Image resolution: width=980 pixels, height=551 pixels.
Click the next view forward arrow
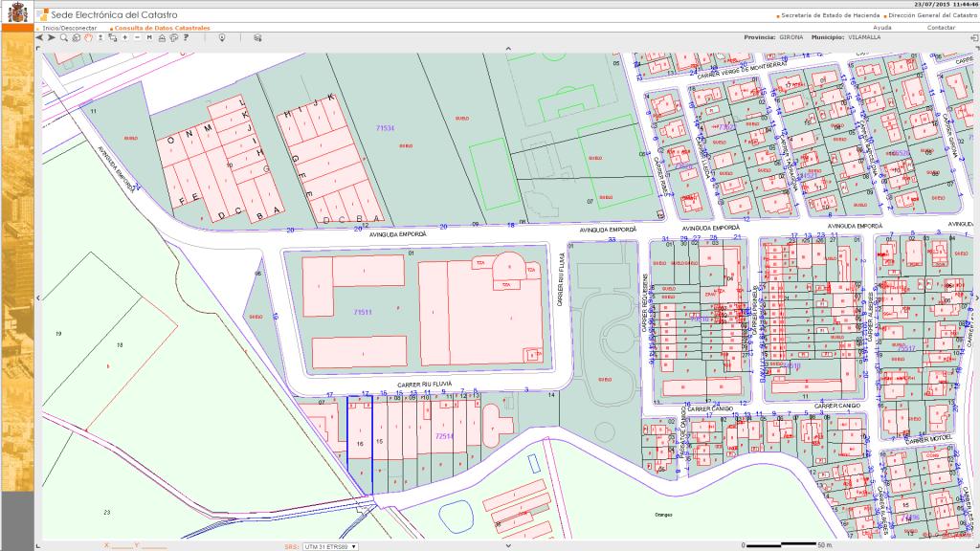(x=51, y=37)
